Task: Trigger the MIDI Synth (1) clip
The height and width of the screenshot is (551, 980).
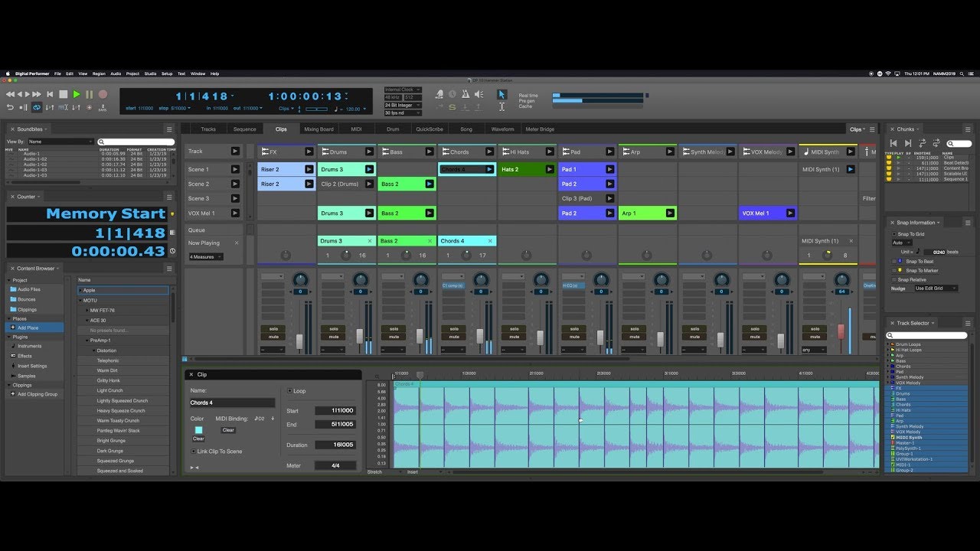Action: [851, 169]
